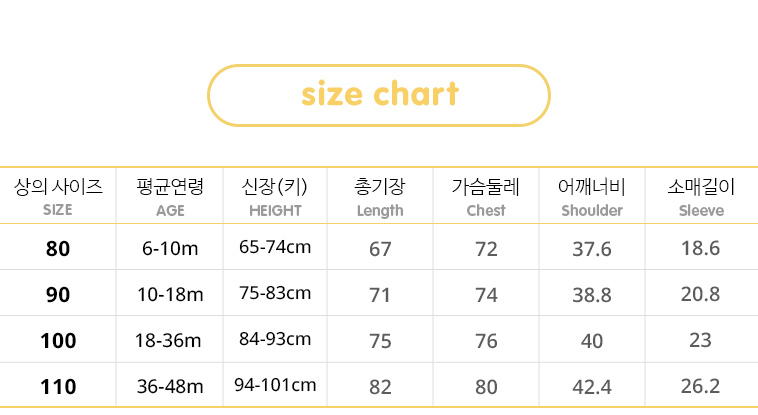Click the Sleeve column header

pos(701,197)
